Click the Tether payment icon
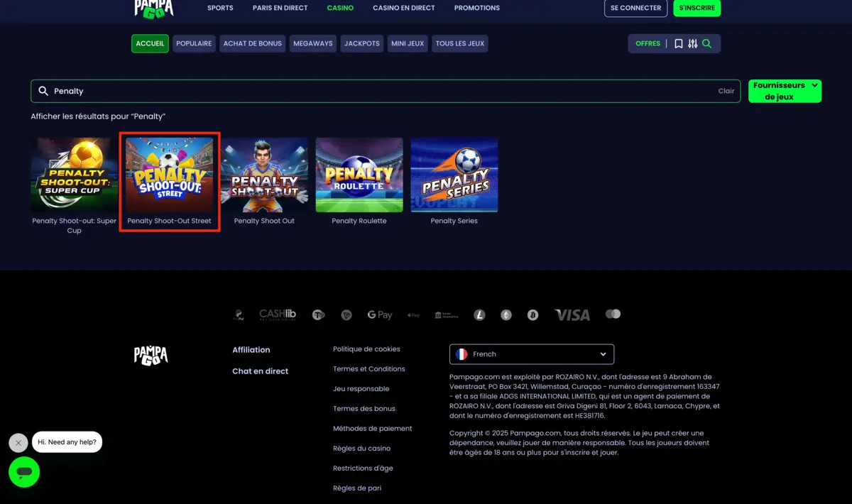852x504 pixels. [318, 314]
